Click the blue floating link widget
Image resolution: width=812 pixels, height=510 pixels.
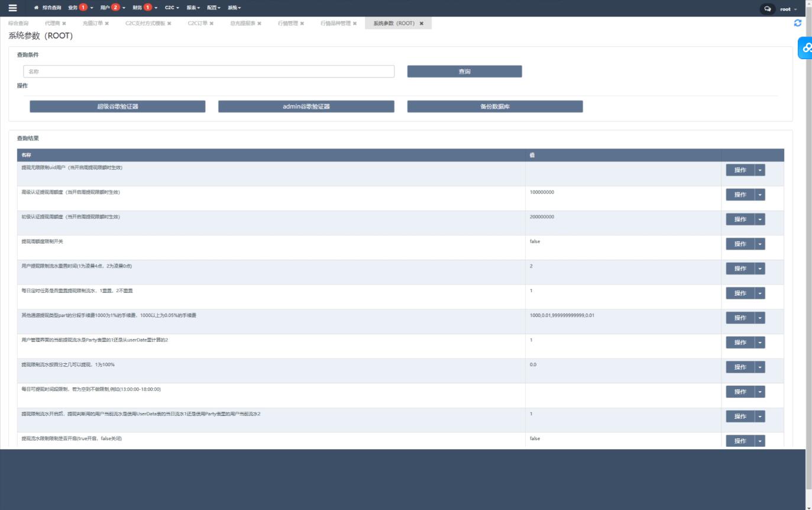tap(806, 48)
